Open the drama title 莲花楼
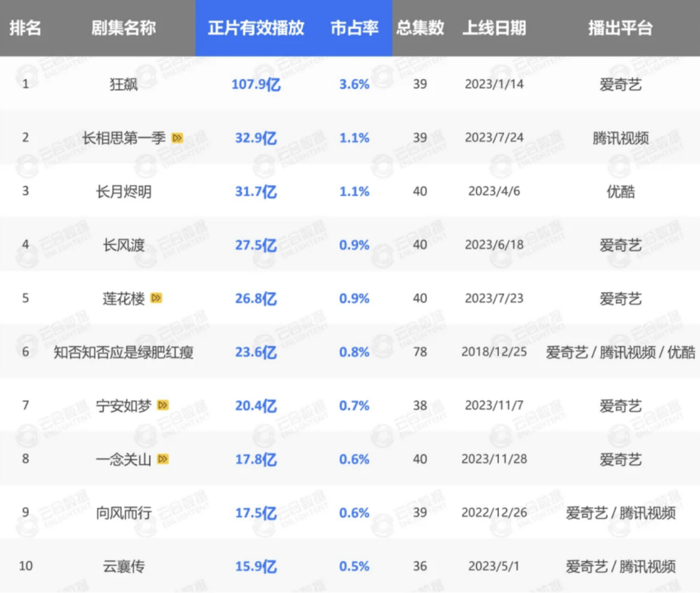This screenshot has height=593, width=700. click(124, 298)
